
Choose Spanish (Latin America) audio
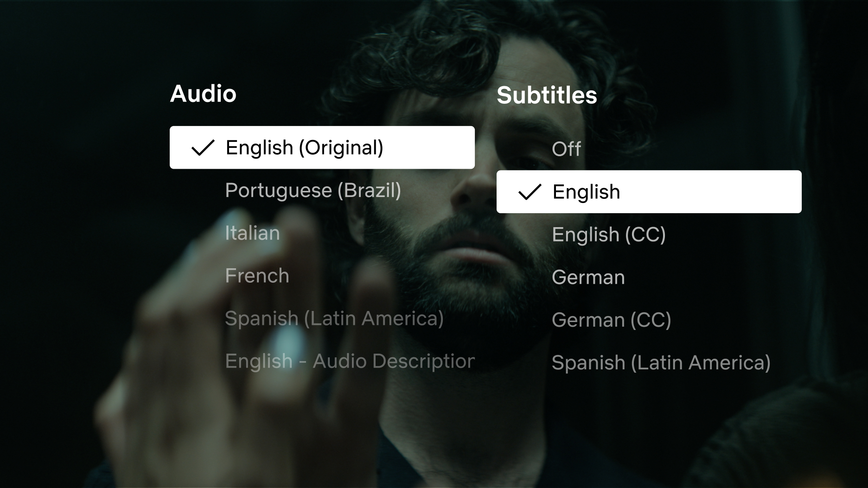(x=334, y=318)
